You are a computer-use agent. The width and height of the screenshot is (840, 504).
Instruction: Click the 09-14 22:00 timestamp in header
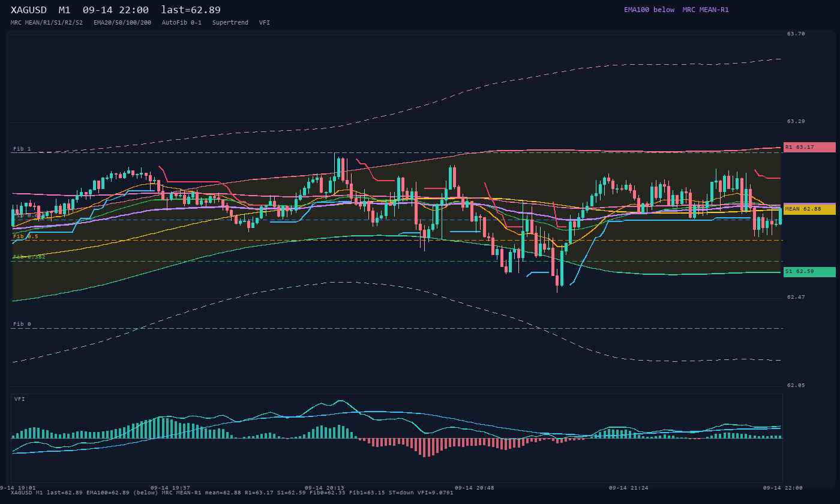pyautogui.click(x=116, y=10)
